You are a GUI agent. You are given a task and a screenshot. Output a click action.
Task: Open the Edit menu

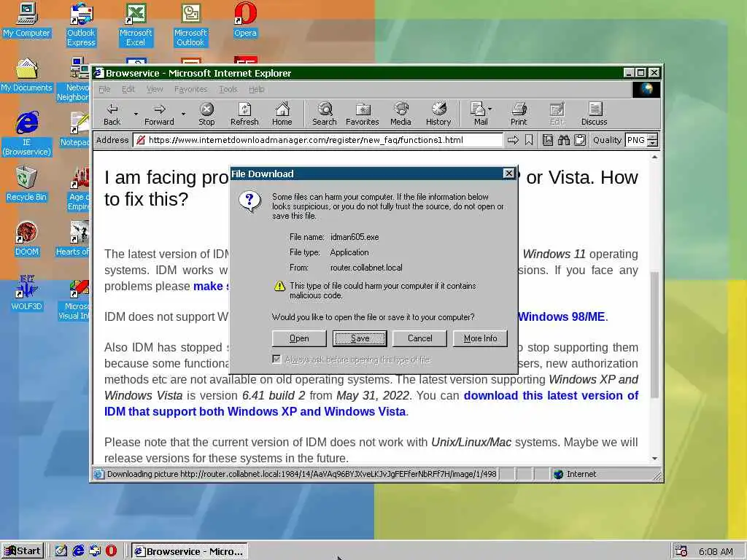pyautogui.click(x=128, y=89)
